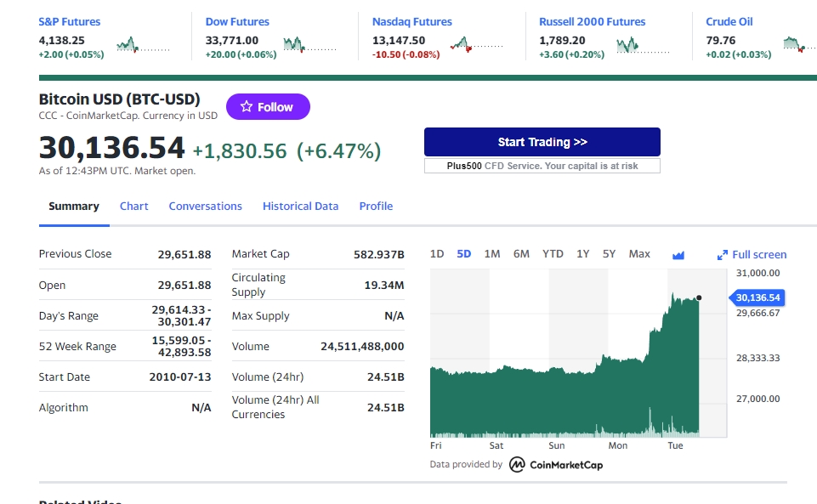The image size is (817, 504).
Task: Select the Max chart range
Action: [x=639, y=254]
